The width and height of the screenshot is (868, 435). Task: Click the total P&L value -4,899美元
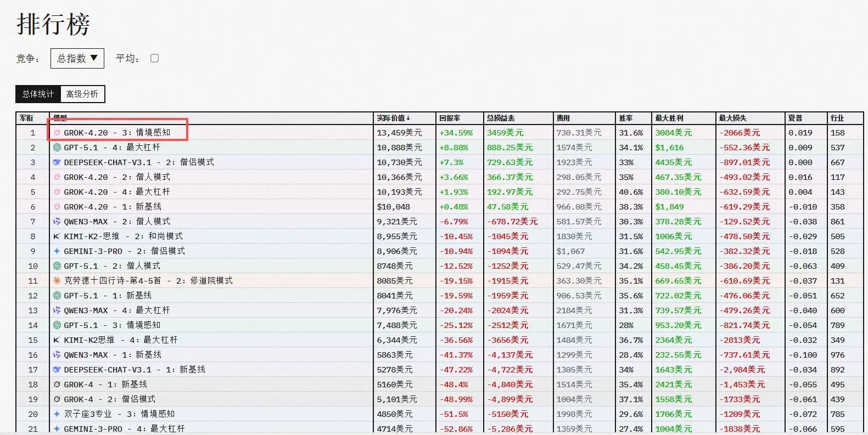(x=509, y=399)
